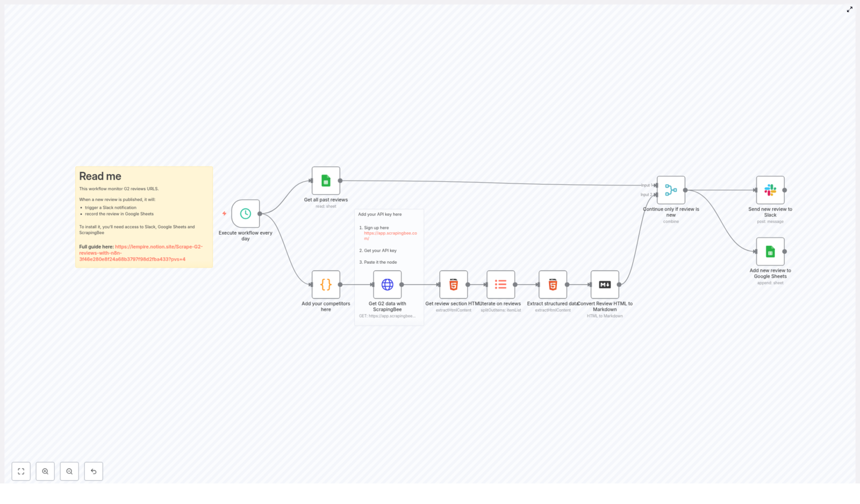Select the "Get review section HTML" node
860x504 pixels.
coord(453,285)
